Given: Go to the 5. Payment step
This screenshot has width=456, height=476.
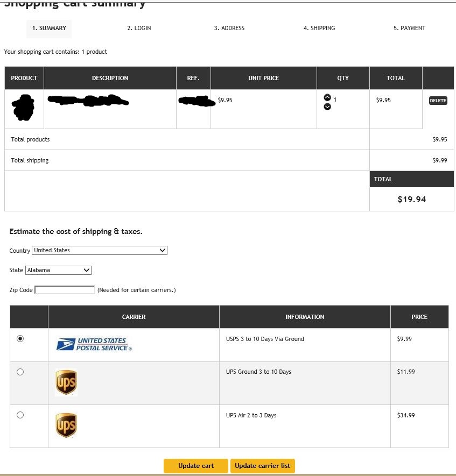Looking at the screenshot, I should click(409, 29).
